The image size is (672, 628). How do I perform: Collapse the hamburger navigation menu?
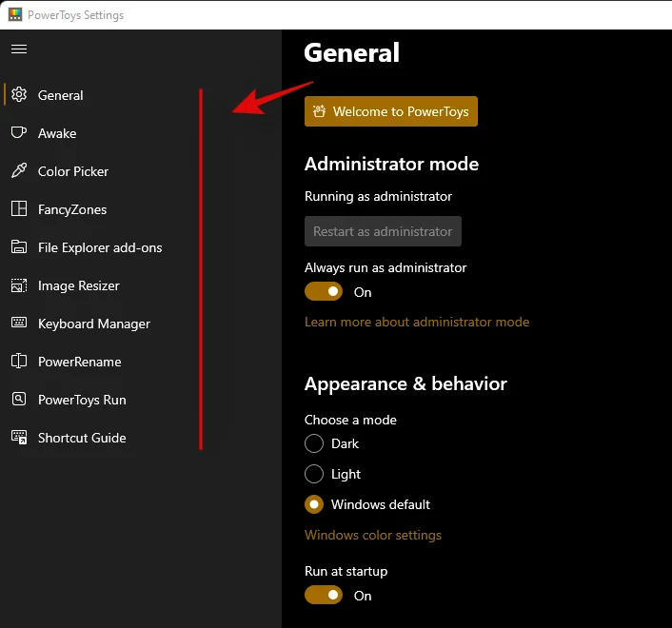pyautogui.click(x=19, y=49)
